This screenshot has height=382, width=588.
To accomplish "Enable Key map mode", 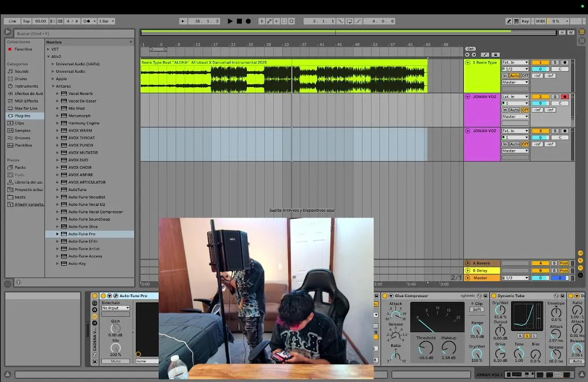I will (525, 21).
